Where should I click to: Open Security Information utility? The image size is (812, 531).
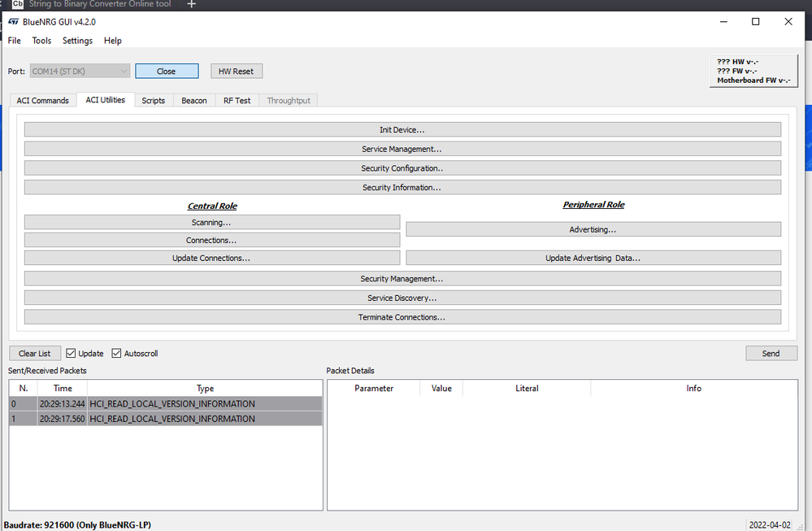pos(402,187)
